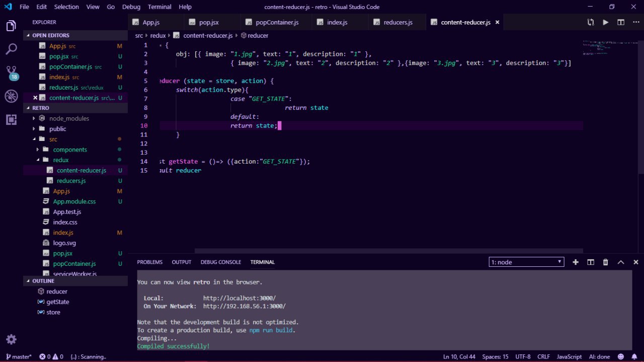Screen dimensions: 644x362
Task: Open the Debug view icon
Action: [11, 96]
